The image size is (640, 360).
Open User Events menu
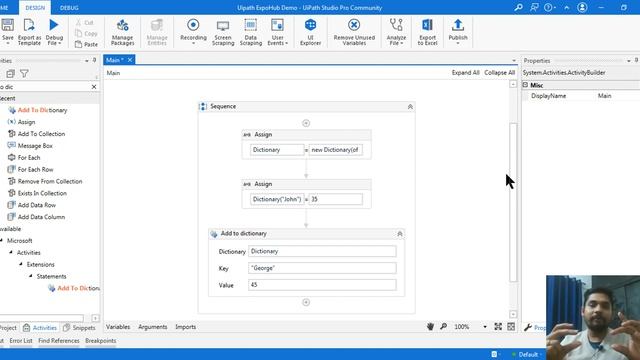click(278, 32)
